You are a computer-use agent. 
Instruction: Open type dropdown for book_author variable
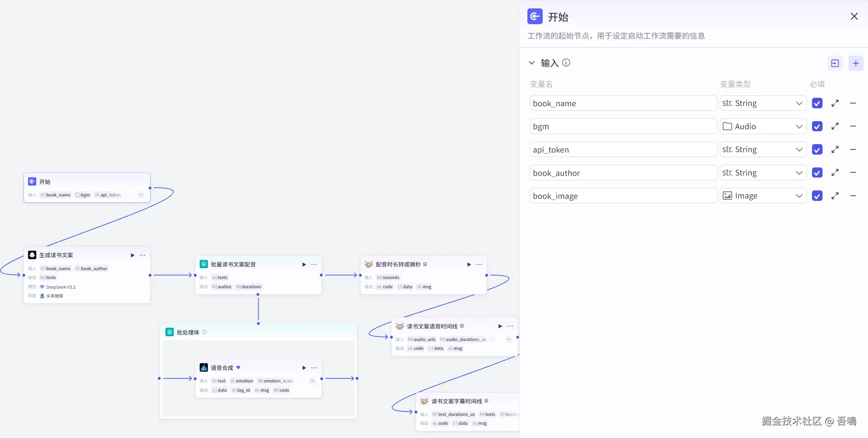pos(763,173)
